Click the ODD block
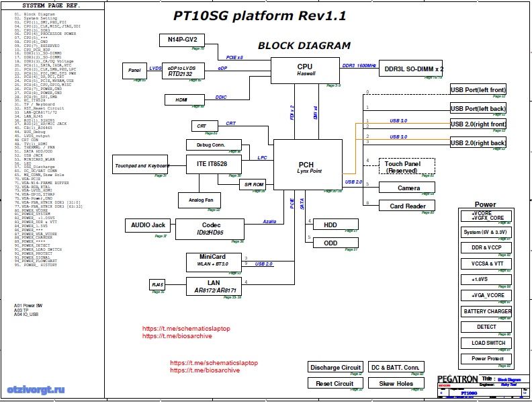The height and width of the screenshot is (402, 532). click(336, 243)
